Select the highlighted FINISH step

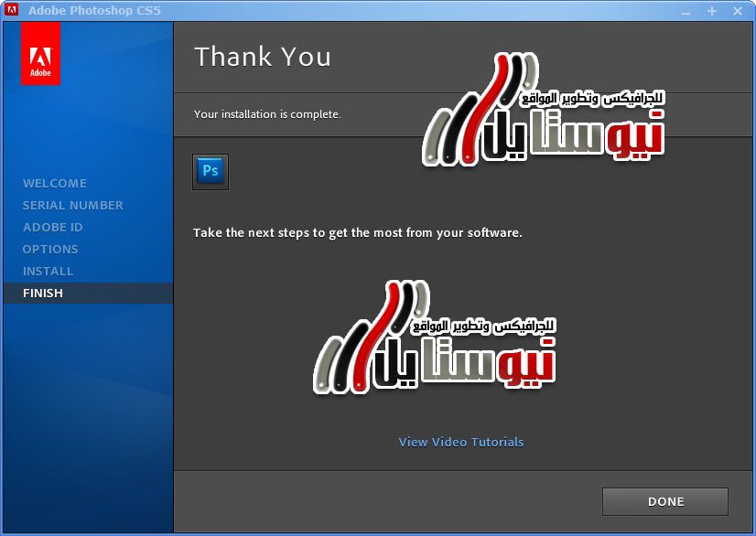[88, 293]
